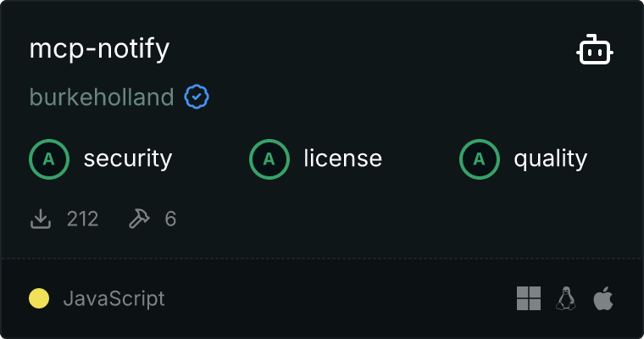Viewport: 644px width, 339px height.
Task: Click the robot icon in the card corner
Action: [x=595, y=49]
